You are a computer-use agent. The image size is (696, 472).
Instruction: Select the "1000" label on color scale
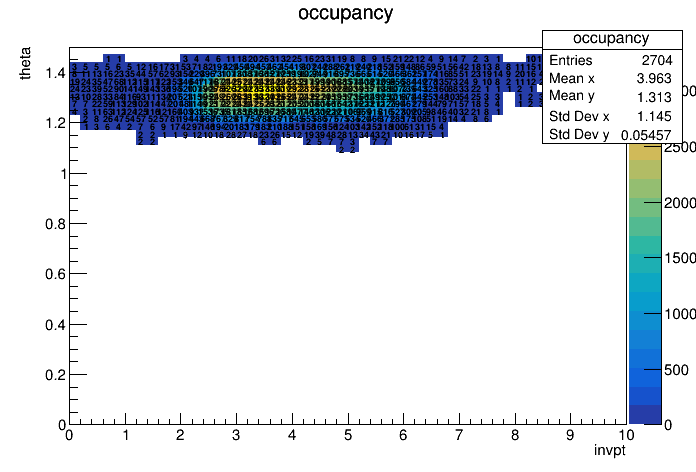click(x=680, y=313)
